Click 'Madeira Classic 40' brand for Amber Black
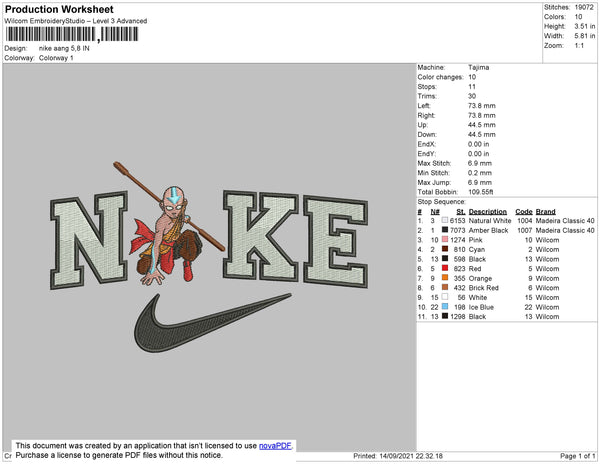 click(565, 230)
